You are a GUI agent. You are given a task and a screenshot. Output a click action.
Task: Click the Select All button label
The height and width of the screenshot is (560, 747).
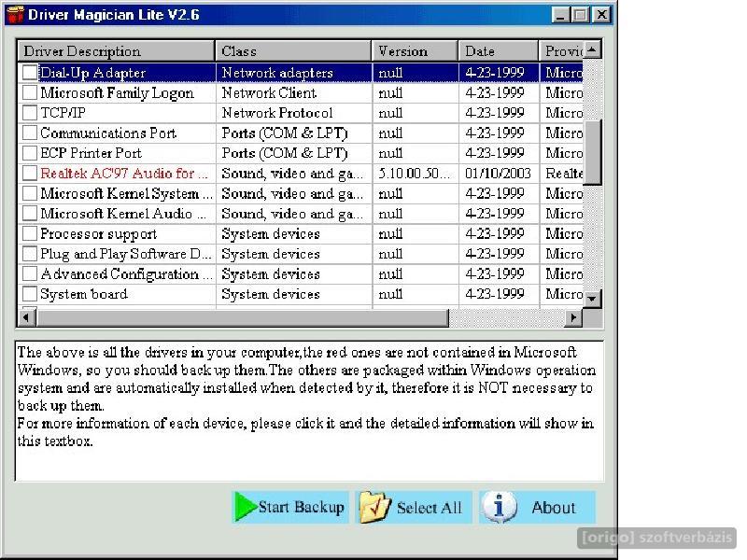[429, 508]
